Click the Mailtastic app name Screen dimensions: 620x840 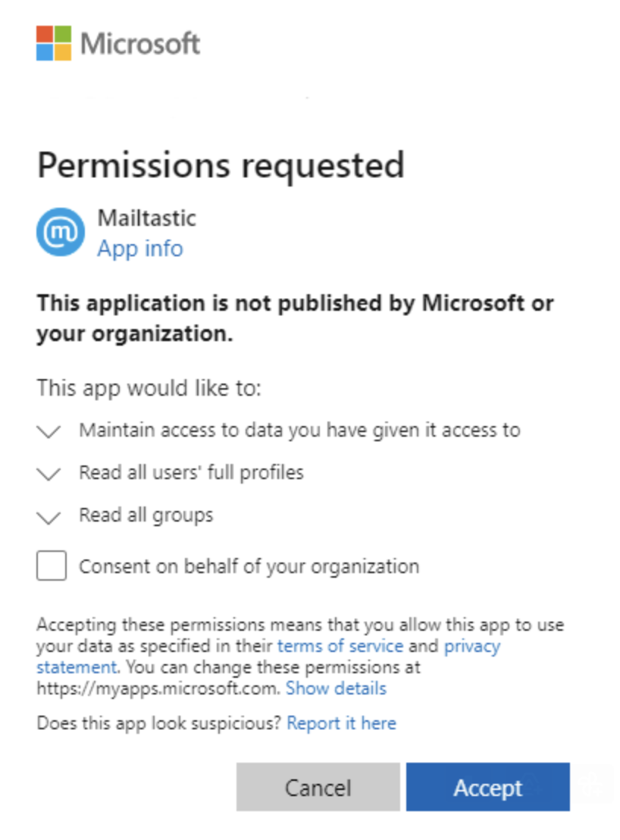click(x=146, y=218)
